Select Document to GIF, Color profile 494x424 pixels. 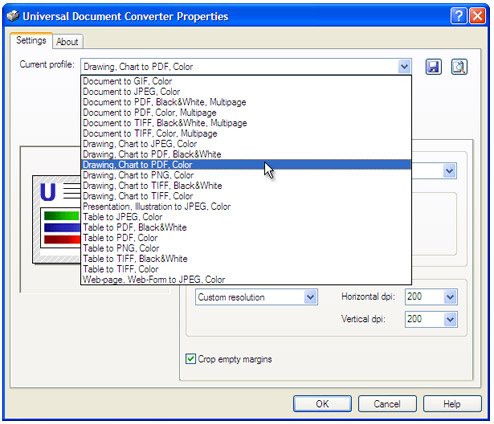click(246, 81)
